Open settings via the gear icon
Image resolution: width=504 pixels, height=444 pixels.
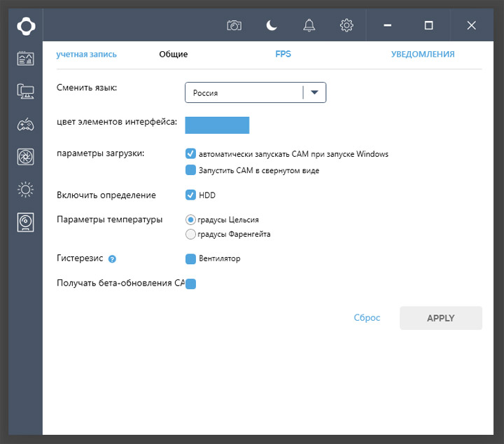(x=346, y=25)
